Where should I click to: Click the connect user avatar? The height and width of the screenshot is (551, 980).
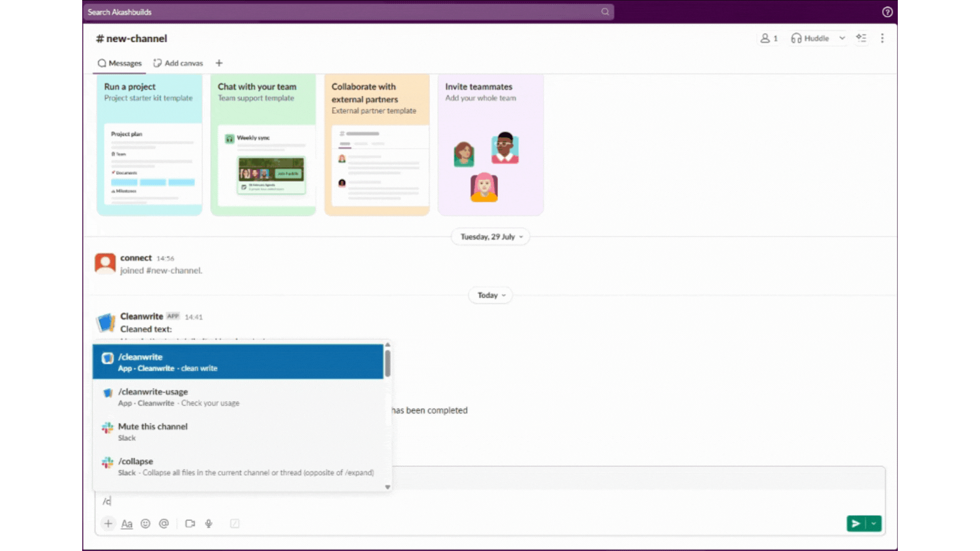pyautogui.click(x=105, y=264)
